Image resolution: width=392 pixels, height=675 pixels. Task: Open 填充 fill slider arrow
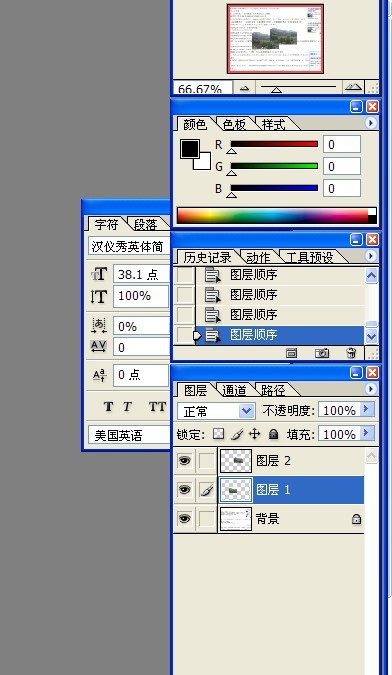click(x=367, y=433)
